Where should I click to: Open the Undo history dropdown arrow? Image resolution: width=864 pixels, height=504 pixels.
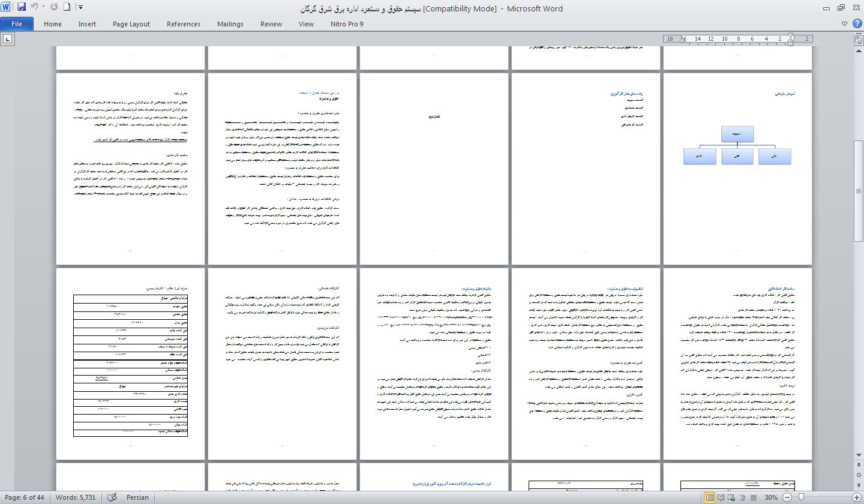(44, 8)
